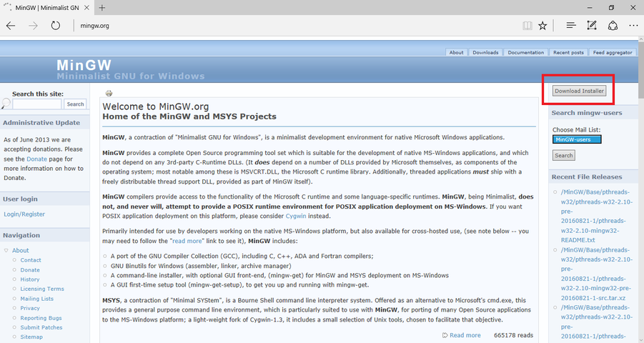Image resolution: width=644 pixels, height=343 pixels.
Task: Add page to favorites star icon
Action: click(x=543, y=26)
